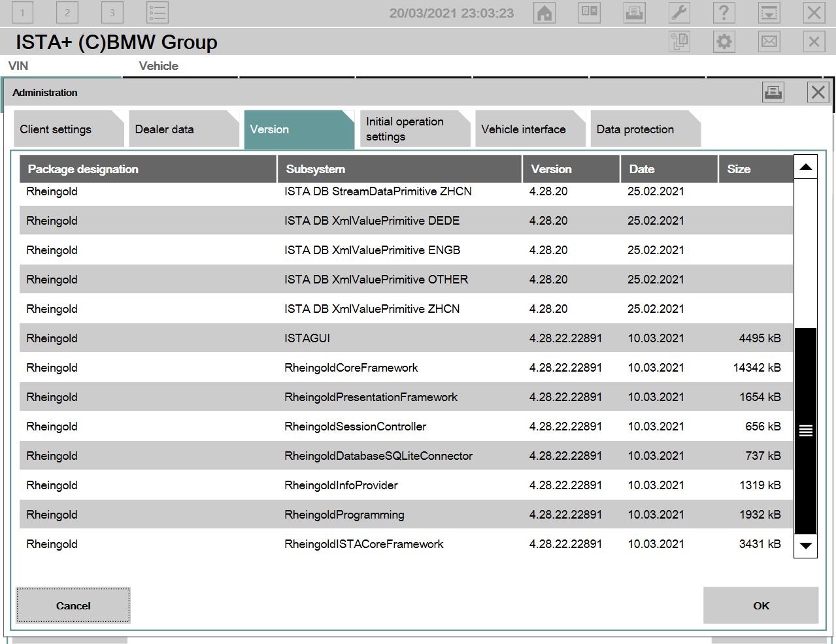Select the RheingoldPresentationFramework row
836x644 pixels.
(x=406, y=397)
